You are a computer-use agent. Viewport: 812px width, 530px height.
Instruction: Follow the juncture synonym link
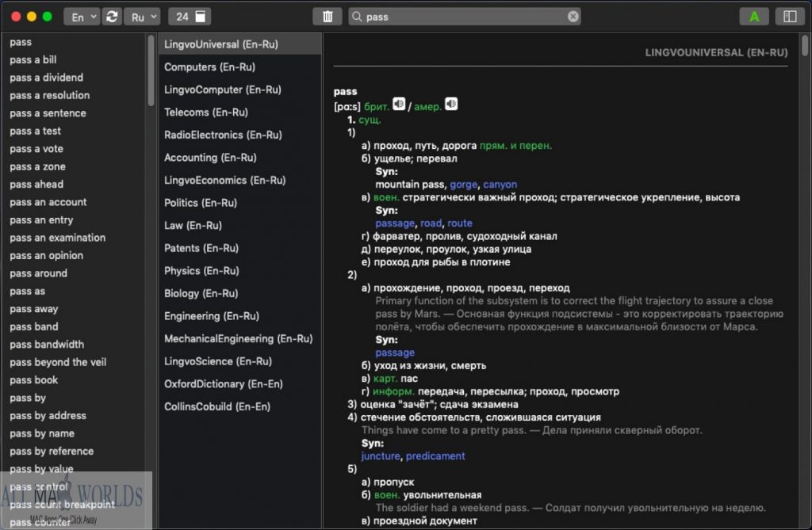tap(381, 456)
